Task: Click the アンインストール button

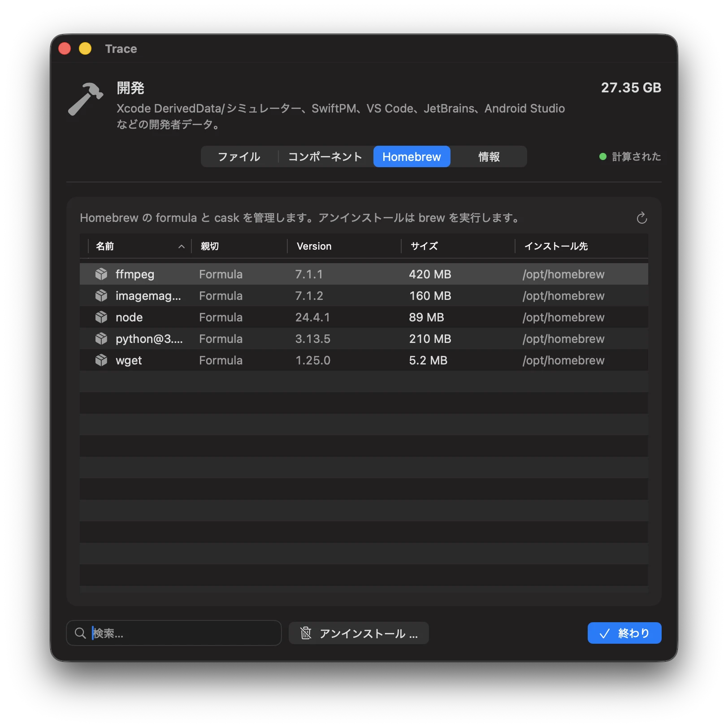Action: pyautogui.click(x=359, y=633)
